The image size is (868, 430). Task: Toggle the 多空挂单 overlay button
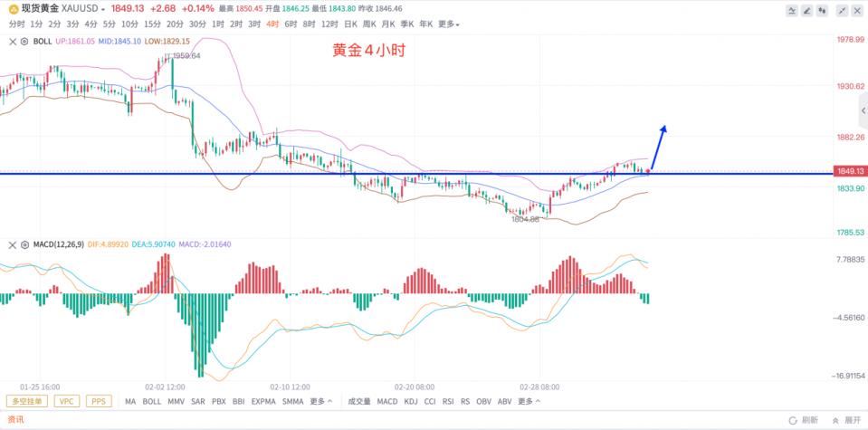point(27,401)
